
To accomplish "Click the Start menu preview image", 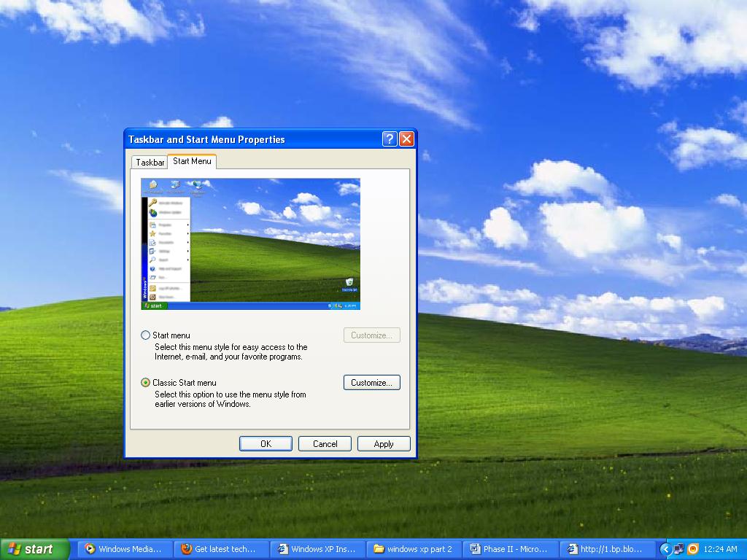I will [x=251, y=244].
